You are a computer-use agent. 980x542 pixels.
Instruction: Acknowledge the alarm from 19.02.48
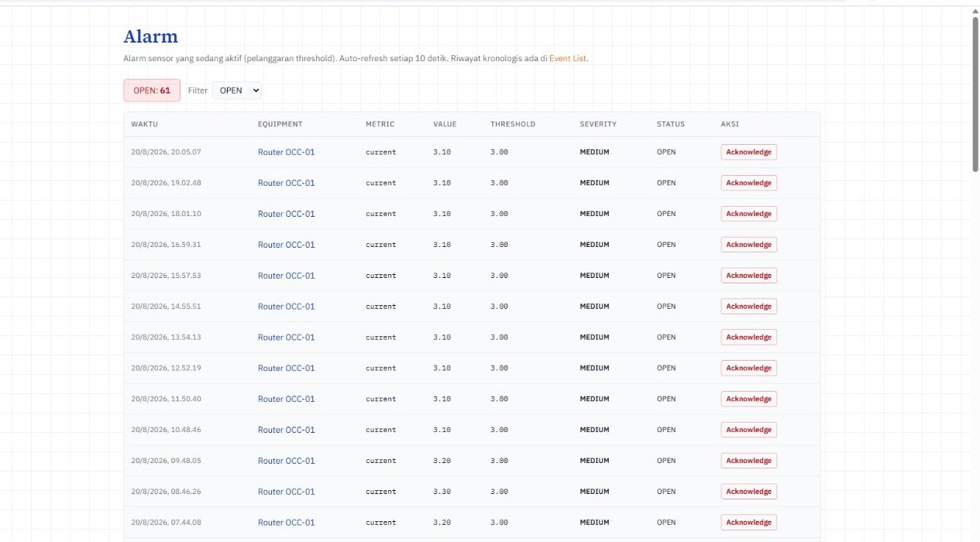[x=748, y=183]
